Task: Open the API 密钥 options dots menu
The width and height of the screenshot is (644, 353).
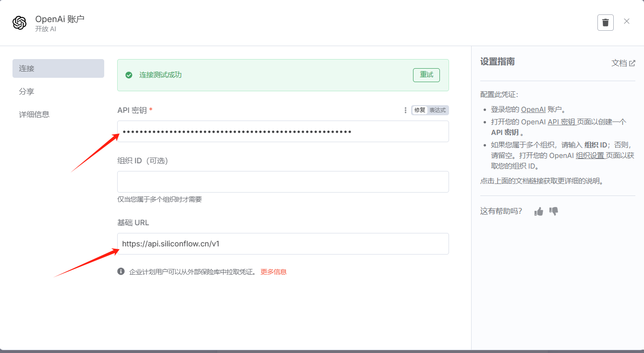Action: [x=405, y=110]
